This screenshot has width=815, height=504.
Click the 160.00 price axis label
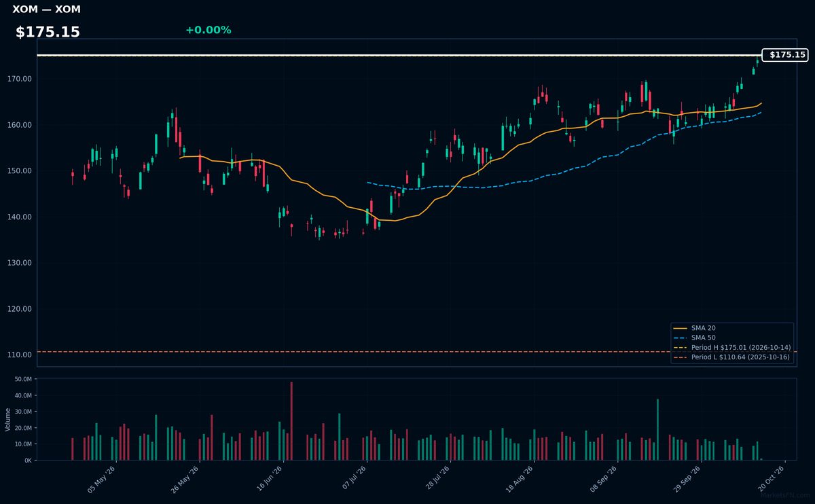[x=20, y=125]
